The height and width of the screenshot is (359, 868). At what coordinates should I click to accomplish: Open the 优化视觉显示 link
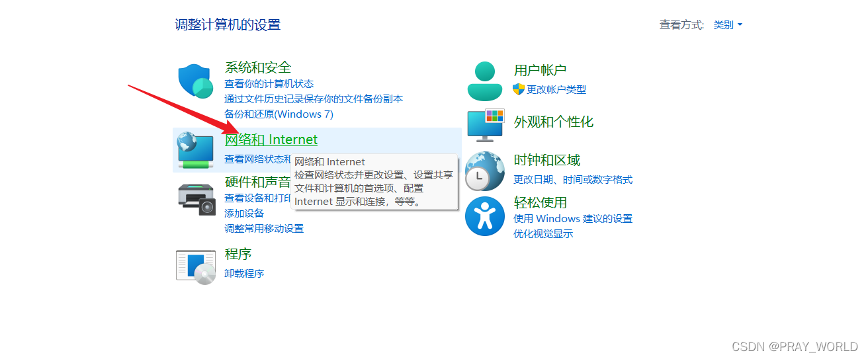click(x=543, y=234)
